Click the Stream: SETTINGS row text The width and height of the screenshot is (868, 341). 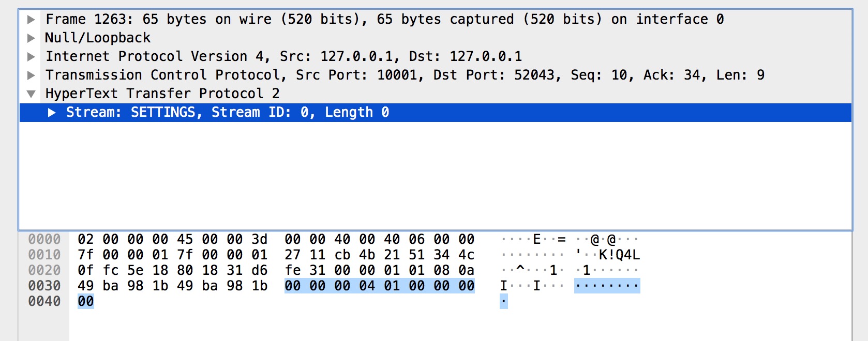tap(228, 113)
